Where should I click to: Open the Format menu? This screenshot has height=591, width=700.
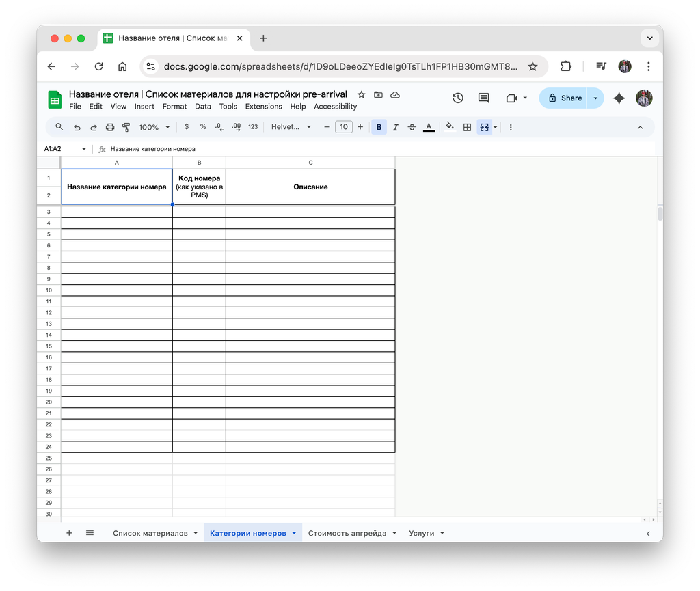coord(174,107)
